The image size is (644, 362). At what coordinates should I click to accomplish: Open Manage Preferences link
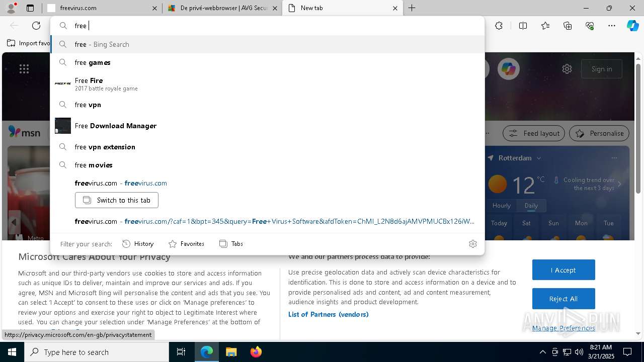coord(563,328)
